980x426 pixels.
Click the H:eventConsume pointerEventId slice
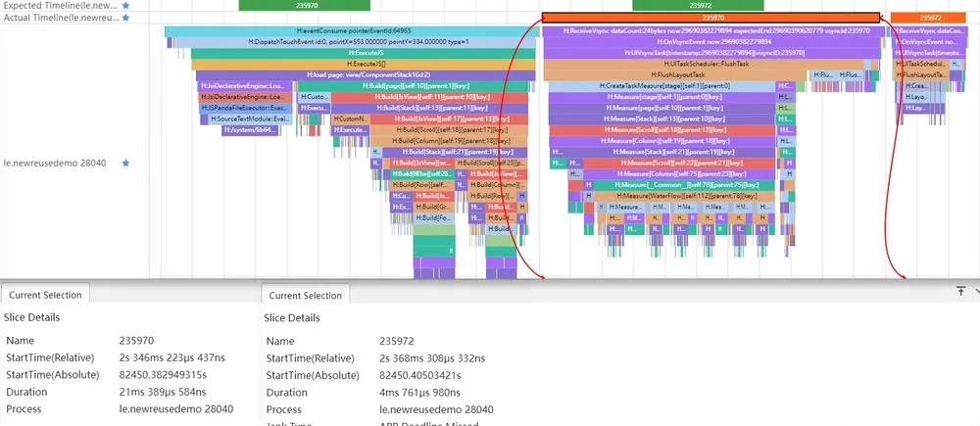[x=354, y=30]
